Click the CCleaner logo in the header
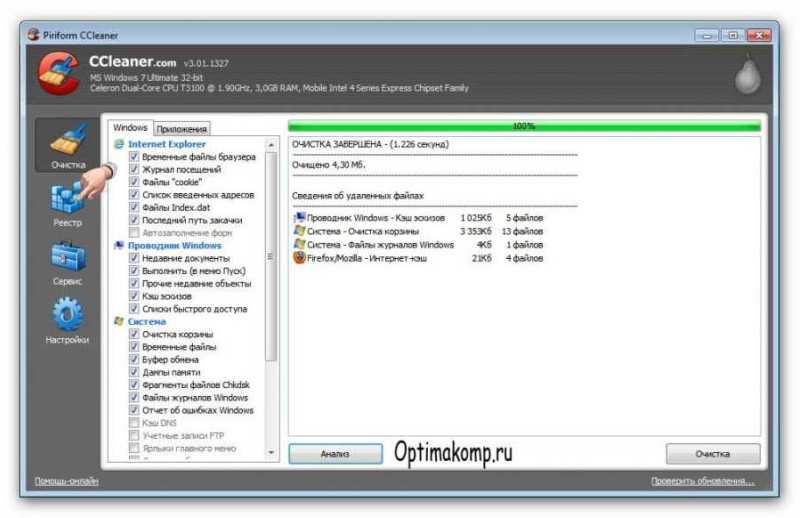This screenshot has width=800, height=518. click(59, 73)
